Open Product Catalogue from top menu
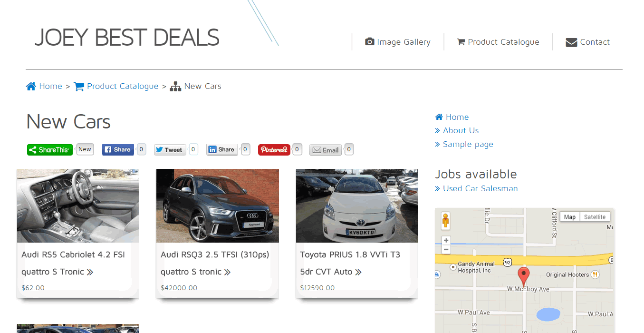Viewport: 644px width, 333px height. click(498, 42)
